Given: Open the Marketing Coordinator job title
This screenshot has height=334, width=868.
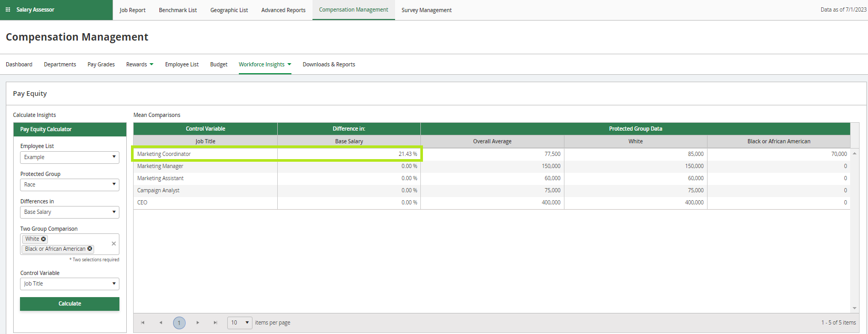Looking at the screenshot, I should pyautogui.click(x=164, y=154).
